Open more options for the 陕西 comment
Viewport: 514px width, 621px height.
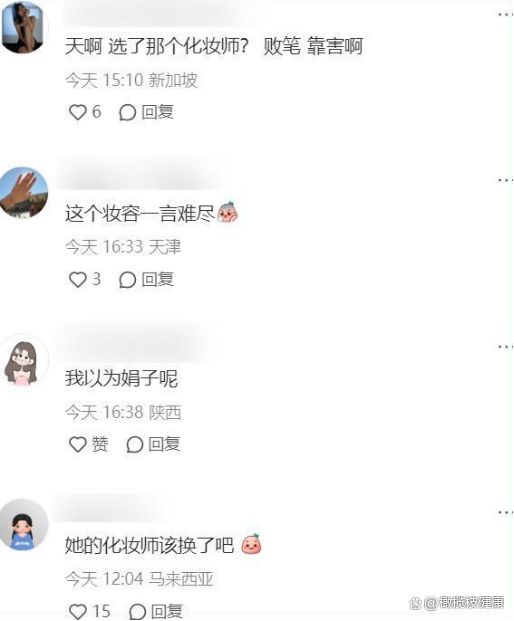505,347
